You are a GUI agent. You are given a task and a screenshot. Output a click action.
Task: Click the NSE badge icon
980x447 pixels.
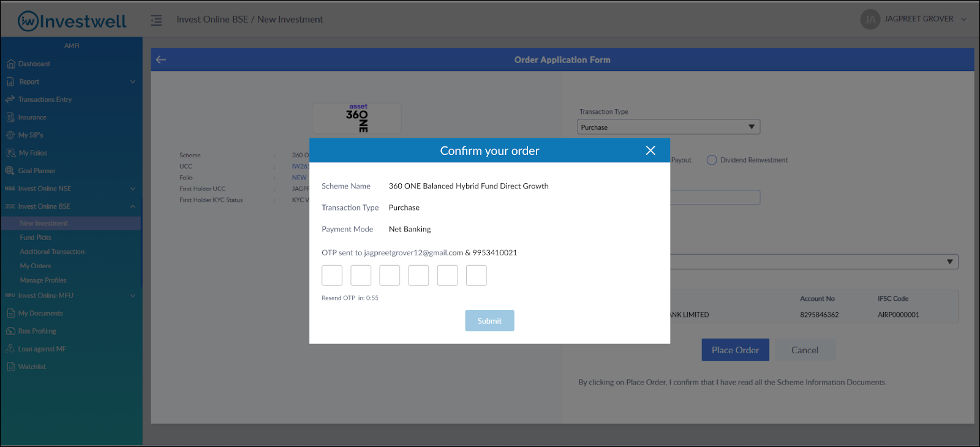click(10, 189)
